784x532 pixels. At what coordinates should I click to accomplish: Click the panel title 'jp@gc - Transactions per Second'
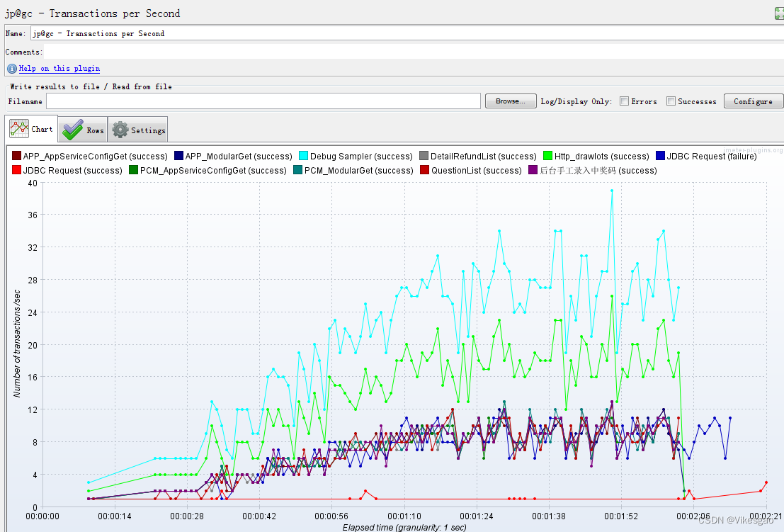93,13
